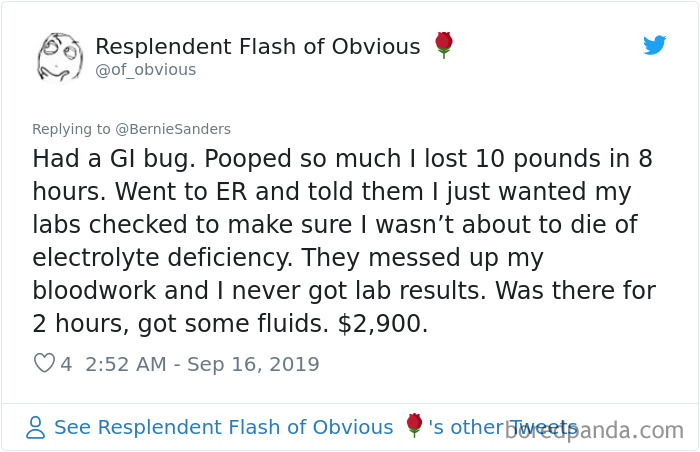Click the rose emoji in the footer link
Screen dimensions: 700x452
pyautogui.click(x=414, y=426)
